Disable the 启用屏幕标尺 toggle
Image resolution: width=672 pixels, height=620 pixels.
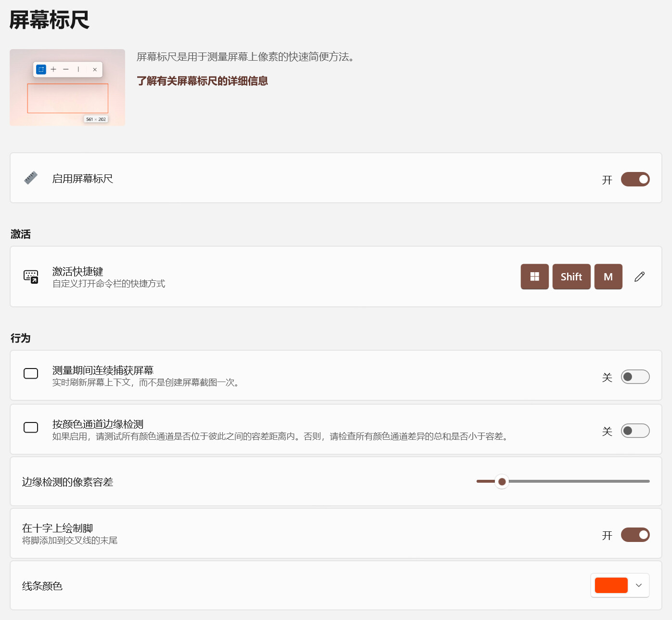635,179
